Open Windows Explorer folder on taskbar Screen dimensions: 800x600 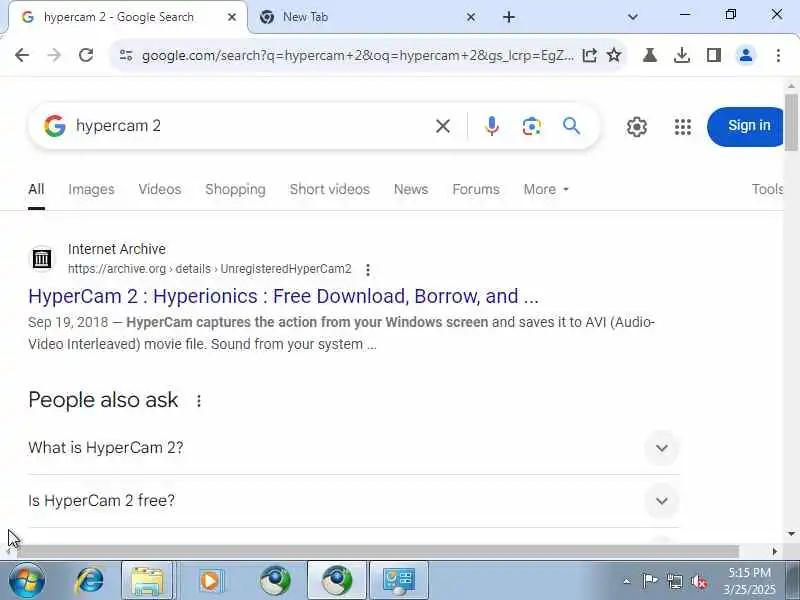(147, 581)
